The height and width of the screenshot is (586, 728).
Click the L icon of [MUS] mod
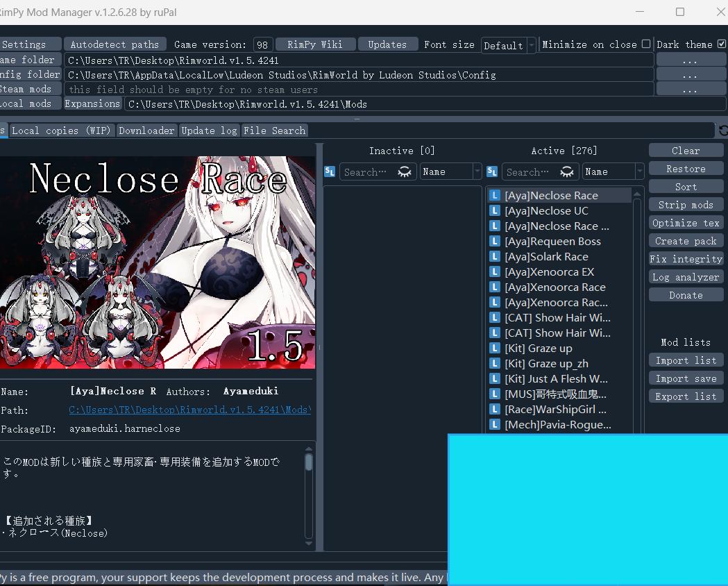click(495, 394)
